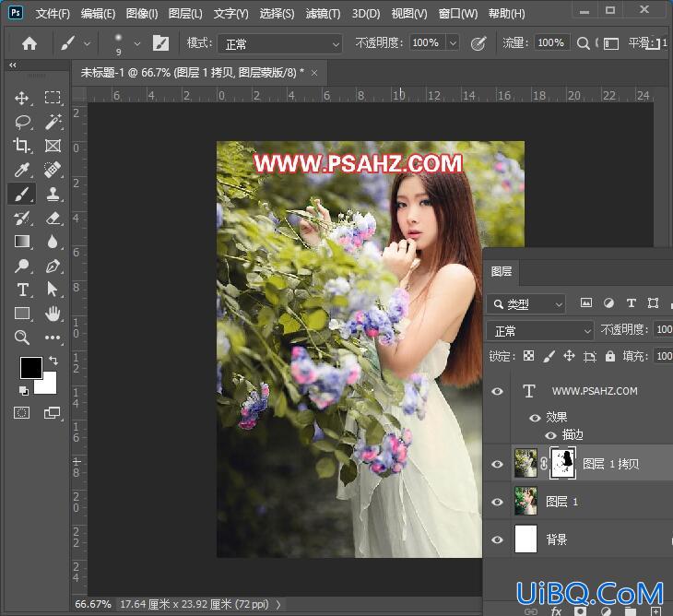This screenshot has width=673, height=616.
Task: Select the History Brush tool
Action: tap(21, 218)
